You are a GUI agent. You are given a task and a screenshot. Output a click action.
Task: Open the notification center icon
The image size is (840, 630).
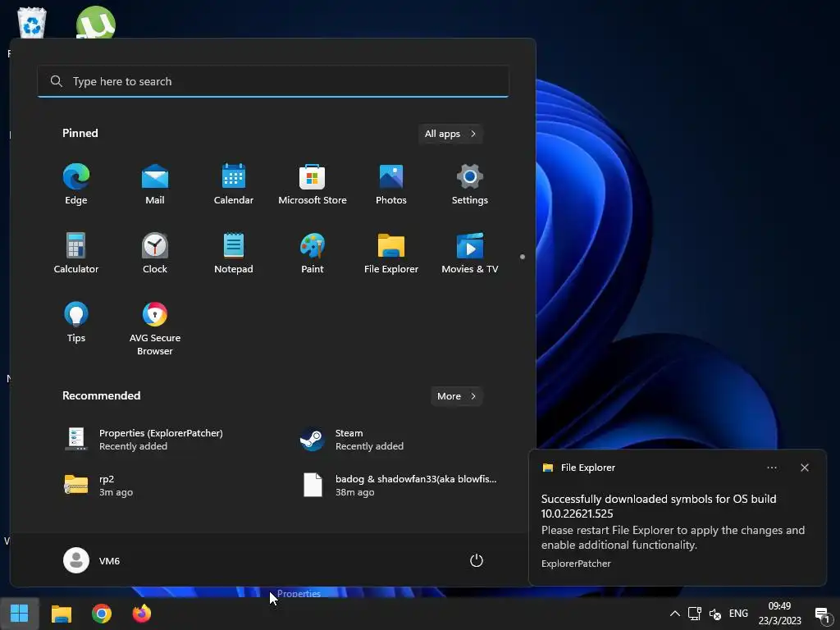coord(822,614)
